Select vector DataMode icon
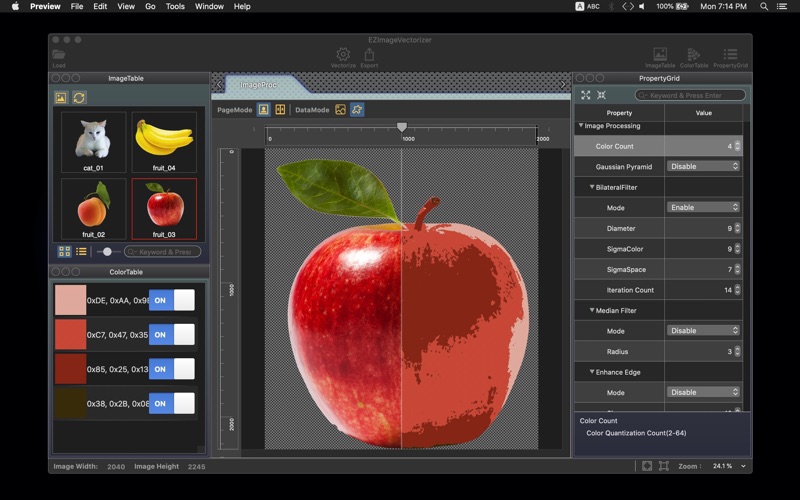The width and height of the screenshot is (800, 500). [357, 110]
